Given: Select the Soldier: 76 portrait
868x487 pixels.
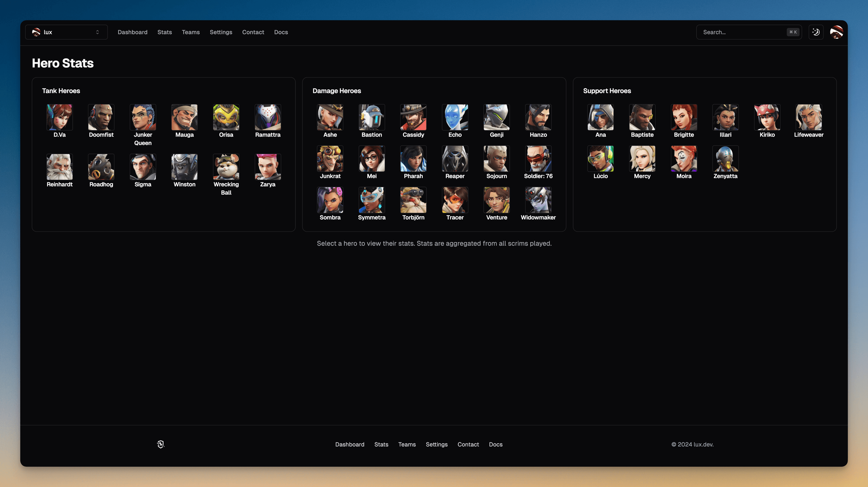Looking at the screenshot, I should [x=538, y=159].
